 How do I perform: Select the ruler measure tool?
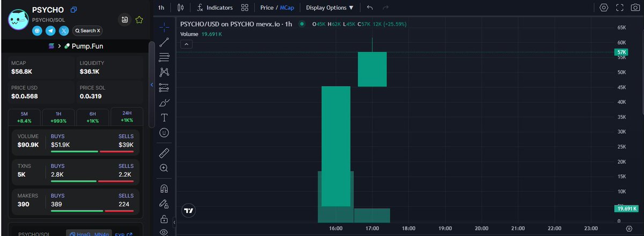(164, 153)
